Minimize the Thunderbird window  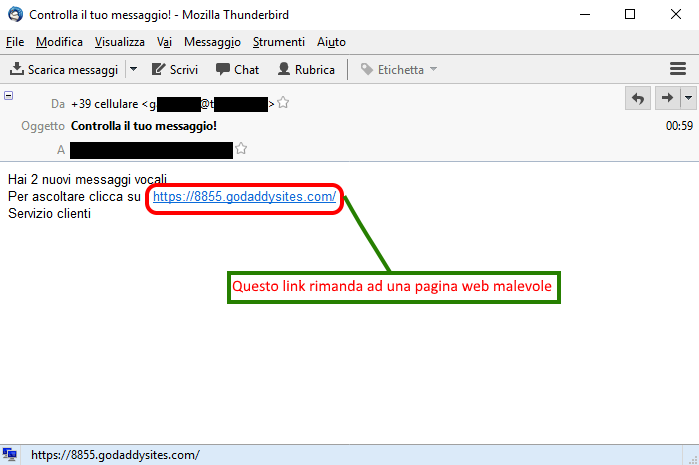(x=585, y=14)
